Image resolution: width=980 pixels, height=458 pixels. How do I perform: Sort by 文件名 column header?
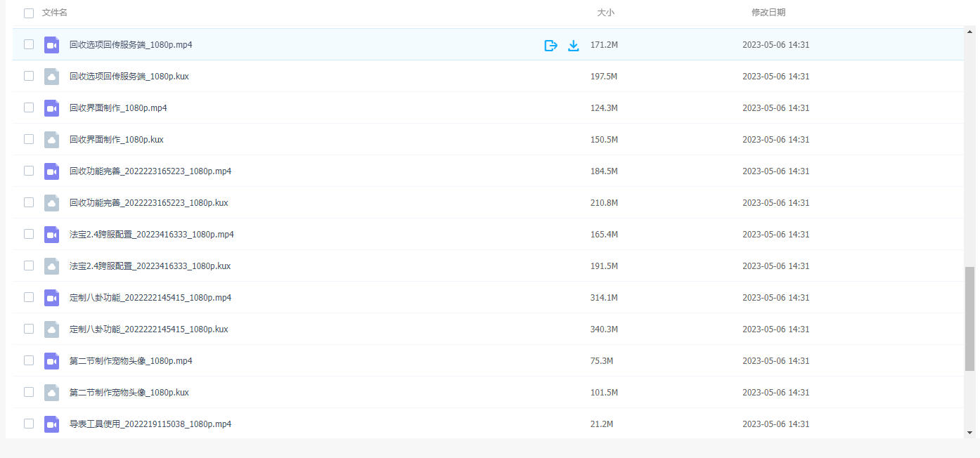[55, 13]
